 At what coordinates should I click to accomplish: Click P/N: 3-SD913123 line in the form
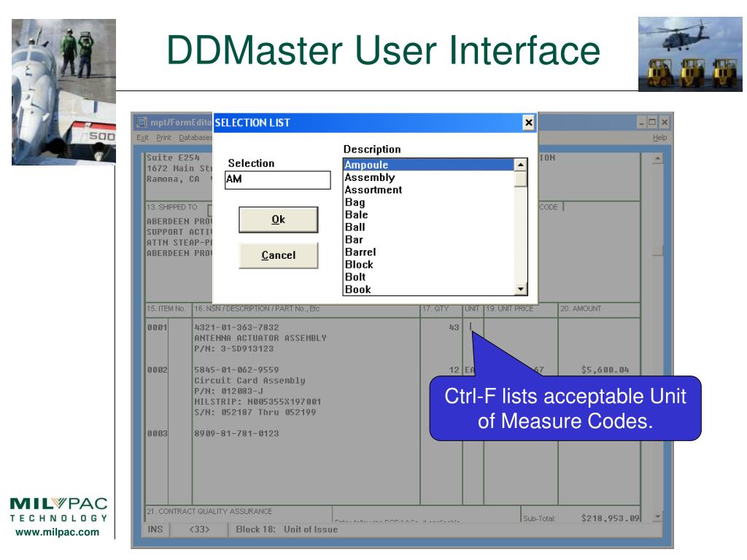[x=233, y=349]
